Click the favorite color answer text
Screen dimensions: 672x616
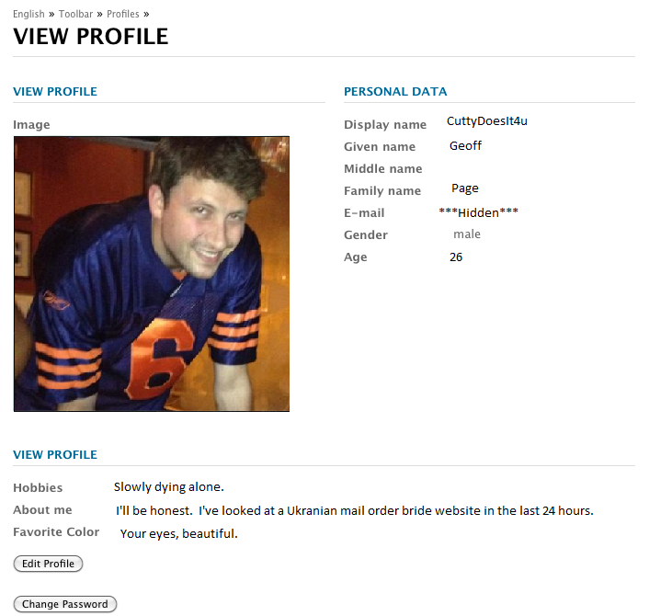coord(179,533)
